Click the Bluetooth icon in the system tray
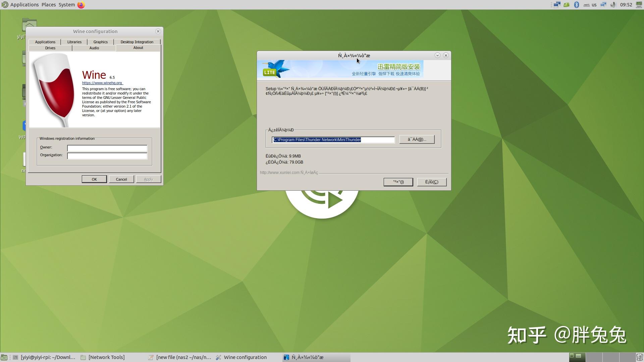This screenshot has width=644, height=362. pyautogui.click(x=577, y=5)
